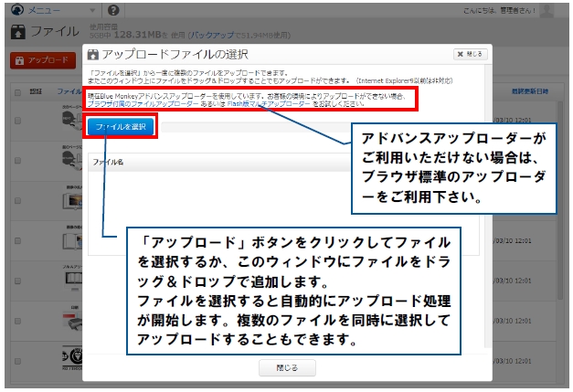Open the Flash版マルチアップローダー link
This screenshot has width=573, height=392.
(x=269, y=104)
